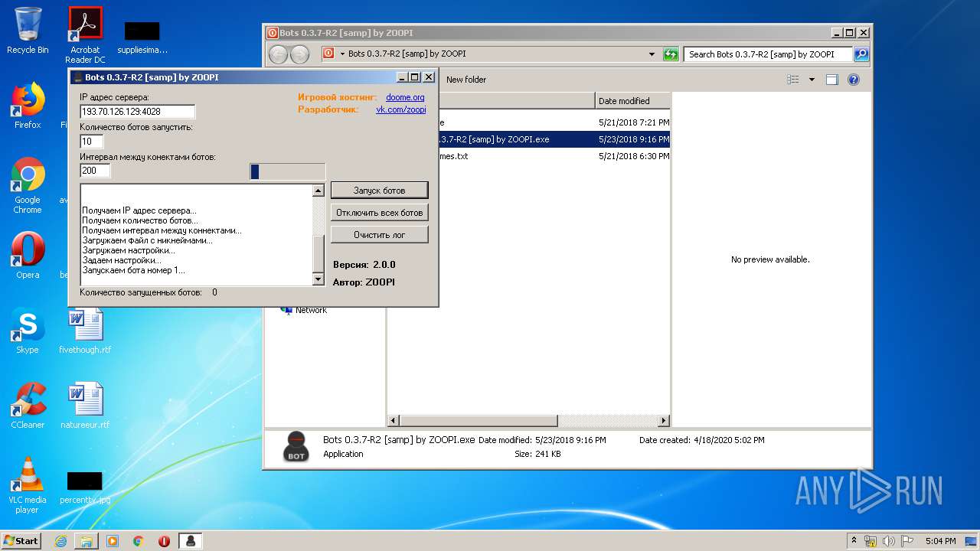Open the view options dropdown arrow
The width and height of the screenshot is (980, 551).
[x=812, y=80]
